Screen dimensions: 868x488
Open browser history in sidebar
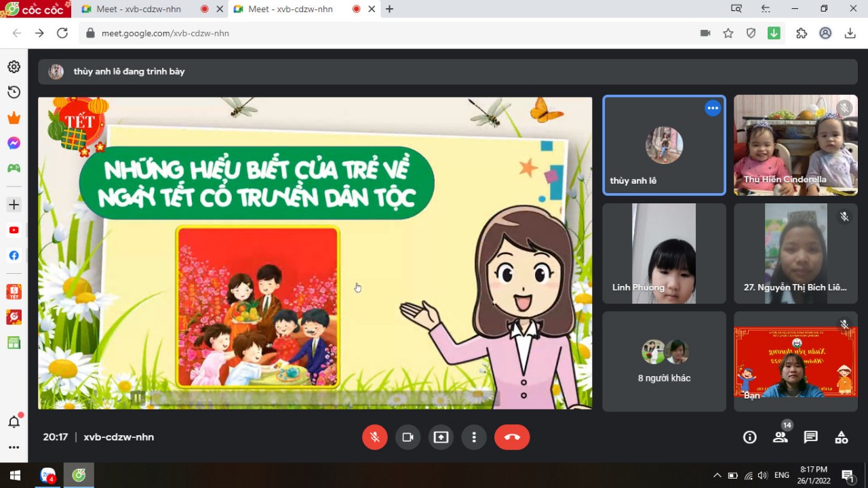pos(14,92)
